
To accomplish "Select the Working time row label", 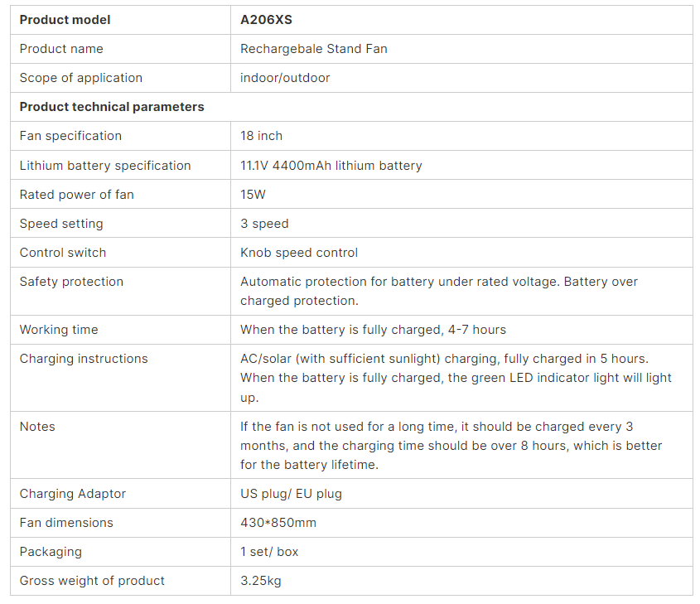I will click(x=59, y=330).
